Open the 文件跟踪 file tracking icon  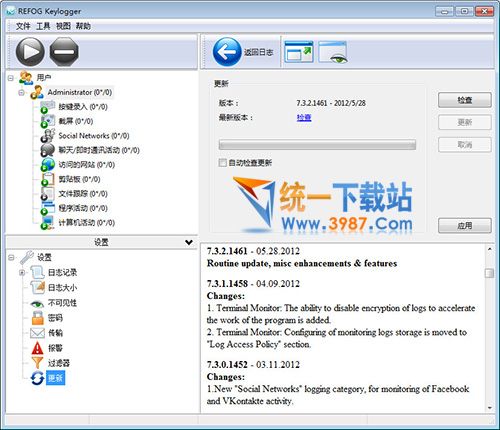click(x=47, y=194)
